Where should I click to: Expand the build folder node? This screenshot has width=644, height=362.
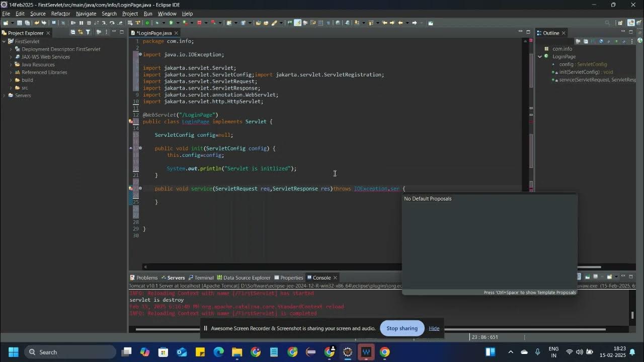11,80
